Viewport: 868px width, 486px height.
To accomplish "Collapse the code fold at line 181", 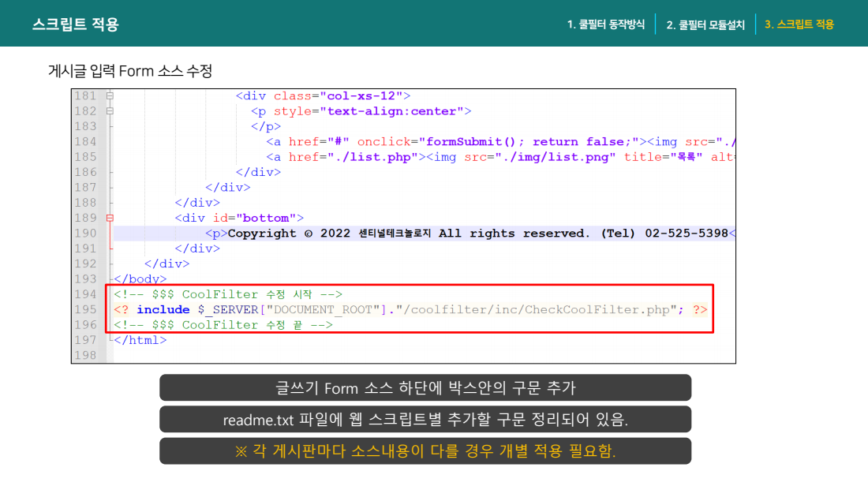I will tap(110, 95).
